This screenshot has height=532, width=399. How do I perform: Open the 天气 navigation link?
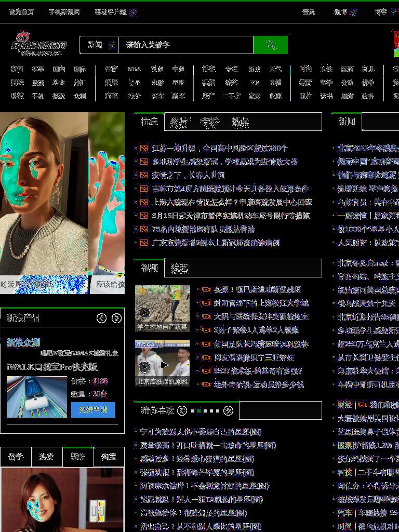[275, 69]
